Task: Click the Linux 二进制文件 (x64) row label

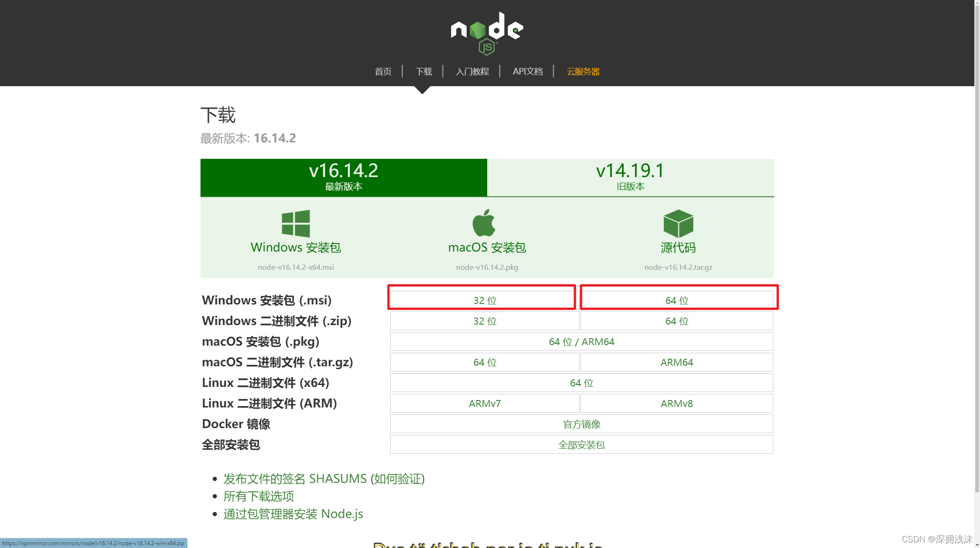Action: pyautogui.click(x=266, y=383)
